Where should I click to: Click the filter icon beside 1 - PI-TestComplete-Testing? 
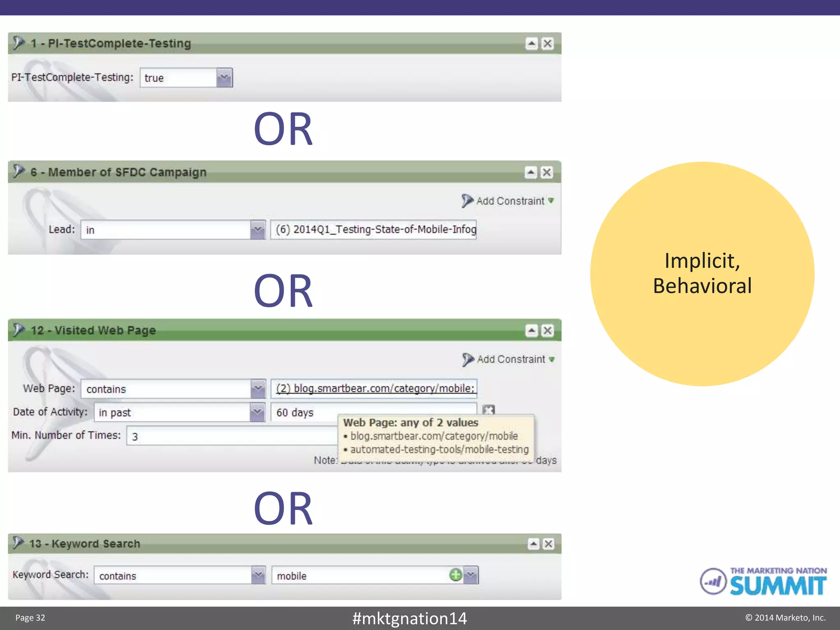coord(18,43)
